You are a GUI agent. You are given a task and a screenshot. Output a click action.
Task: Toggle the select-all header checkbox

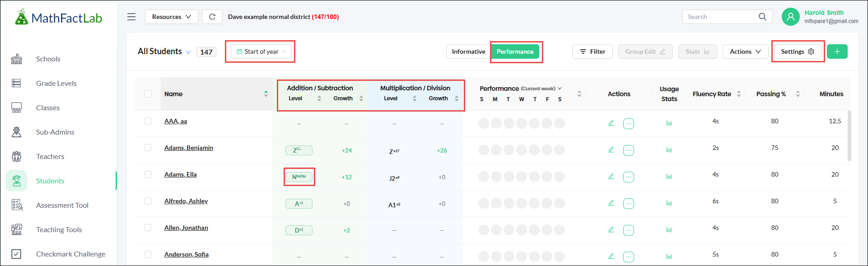[148, 94]
